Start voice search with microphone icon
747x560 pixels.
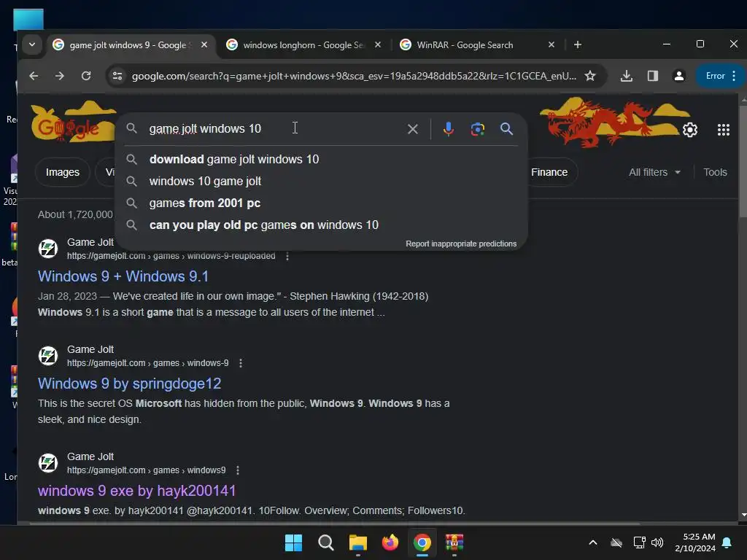[x=448, y=129]
